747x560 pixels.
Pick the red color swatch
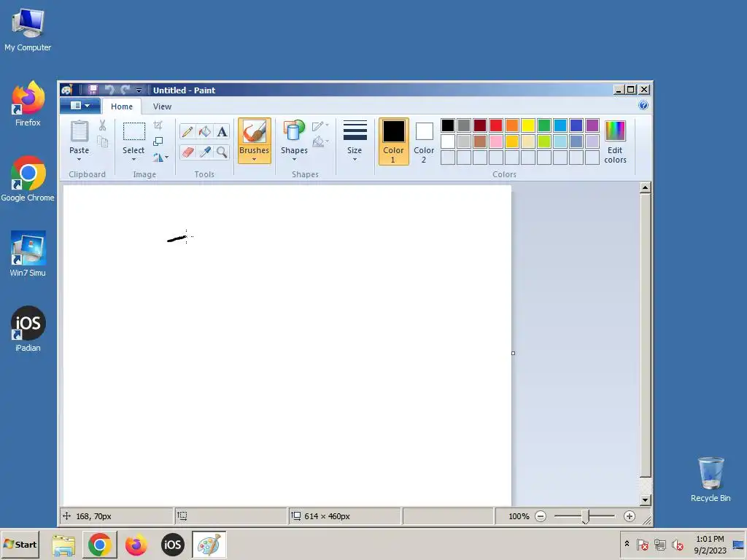click(496, 125)
